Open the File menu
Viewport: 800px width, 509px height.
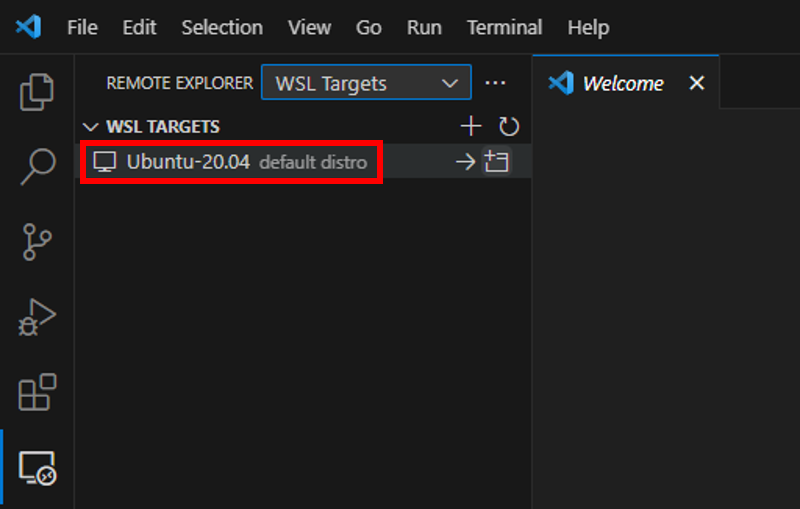[82, 28]
